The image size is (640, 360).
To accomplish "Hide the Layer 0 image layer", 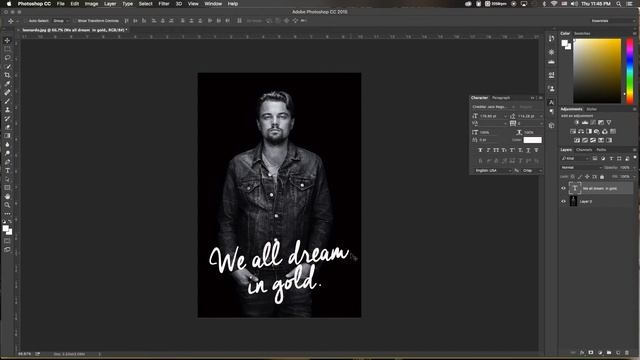I will point(564,201).
